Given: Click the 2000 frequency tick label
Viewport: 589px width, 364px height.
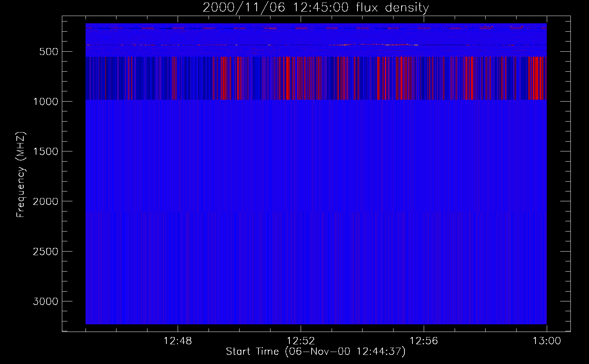Looking at the screenshot, I should (46, 201).
